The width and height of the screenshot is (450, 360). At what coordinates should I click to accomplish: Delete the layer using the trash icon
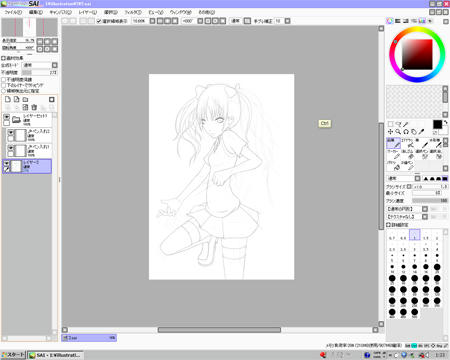(x=34, y=107)
